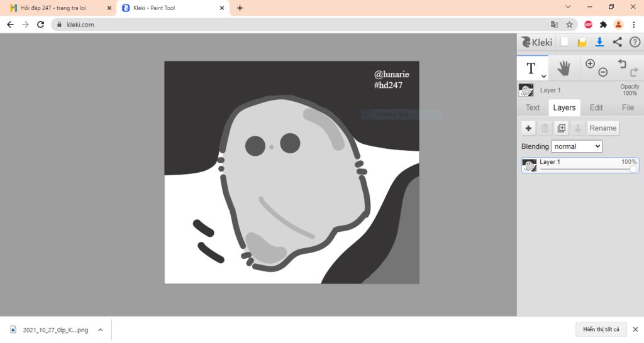Translate this page icon
This screenshot has width=644, height=343.
point(555,24)
